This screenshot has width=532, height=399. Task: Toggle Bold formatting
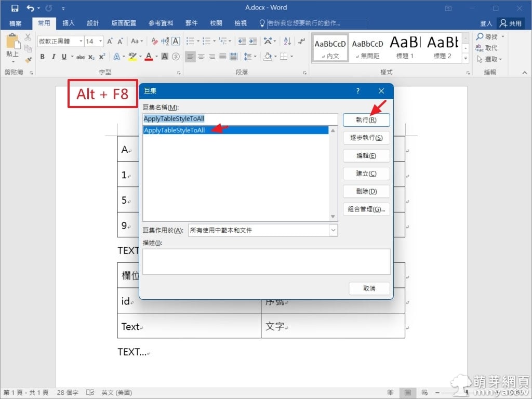42,57
